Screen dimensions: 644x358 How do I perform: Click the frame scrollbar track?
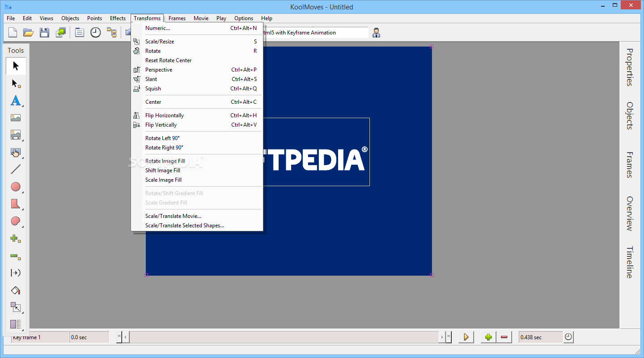[x=284, y=337]
